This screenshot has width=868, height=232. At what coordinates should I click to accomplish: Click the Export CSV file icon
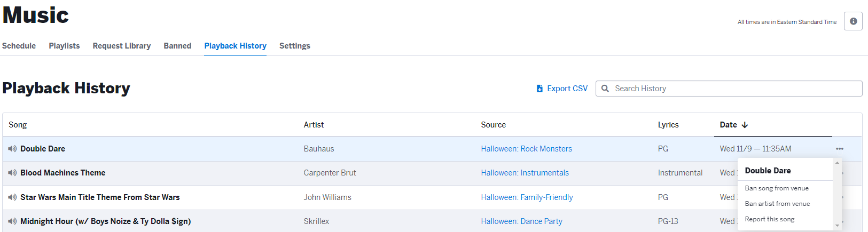(x=539, y=89)
